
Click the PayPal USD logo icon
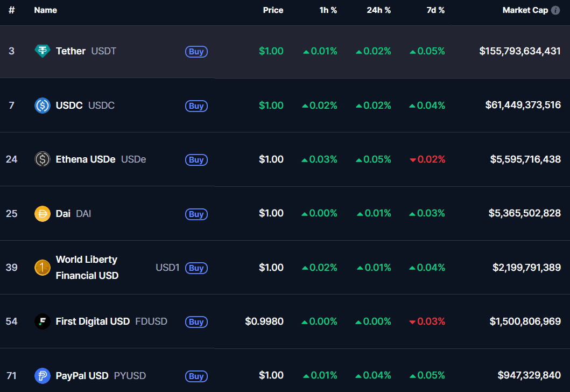[x=42, y=376]
